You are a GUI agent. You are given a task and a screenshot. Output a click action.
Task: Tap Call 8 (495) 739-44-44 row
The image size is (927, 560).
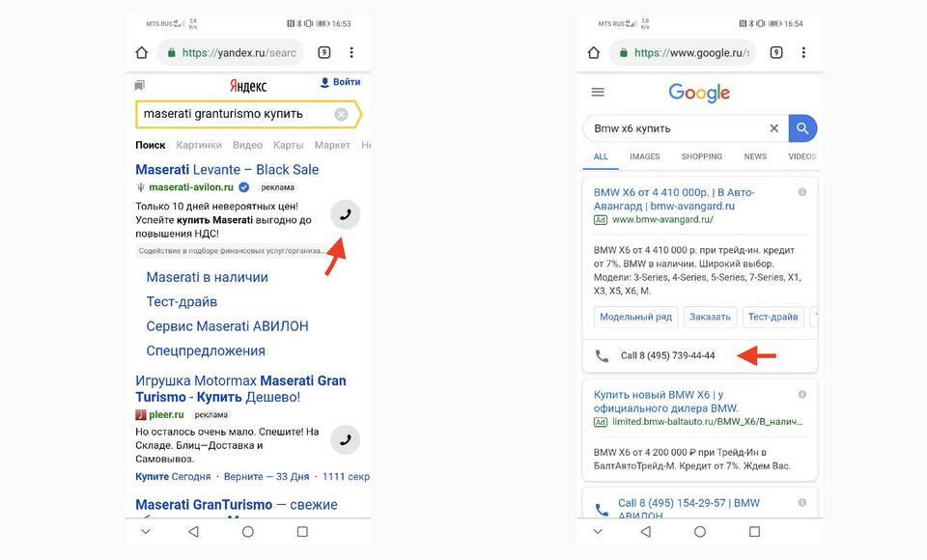(x=700, y=355)
